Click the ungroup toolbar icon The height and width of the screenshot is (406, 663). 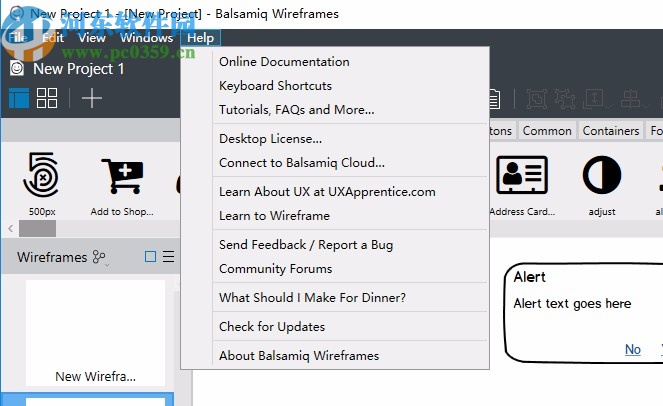(565, 99)
